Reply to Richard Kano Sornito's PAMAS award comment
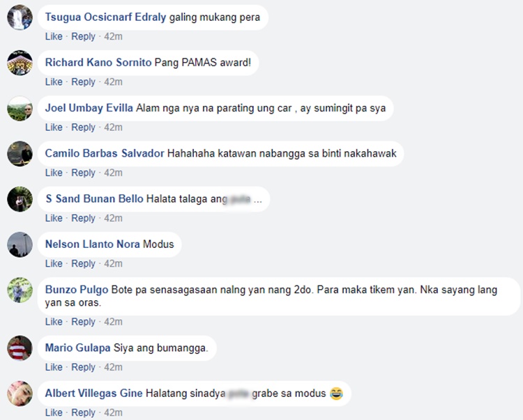This screenshot has width=523, height=420. click(84, 82)
